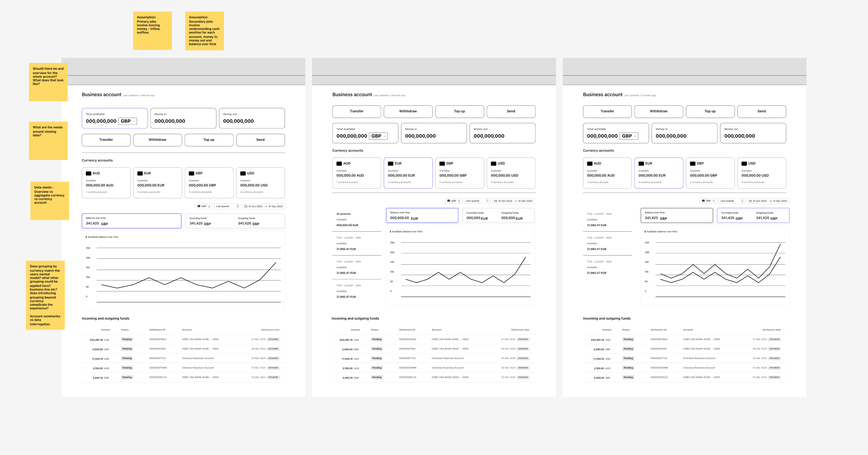
Task: Click Checkout Business Account 11,200.10 row, right wireframe
Action: (x=684, y=358)
